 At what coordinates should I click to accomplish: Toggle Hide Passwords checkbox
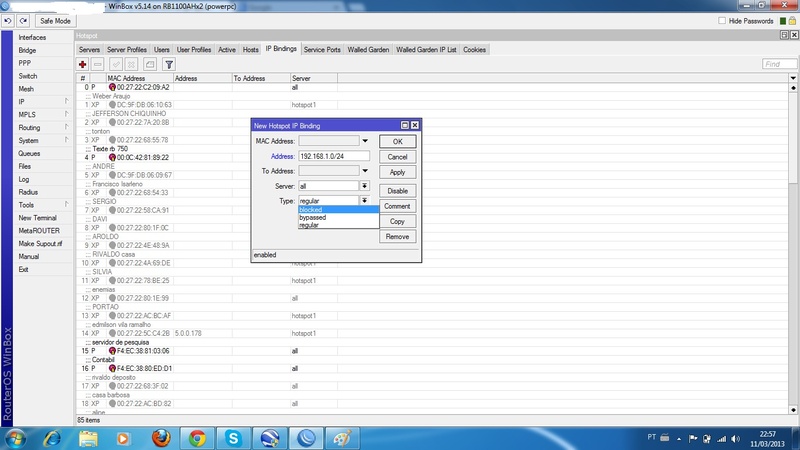point(722,21)
